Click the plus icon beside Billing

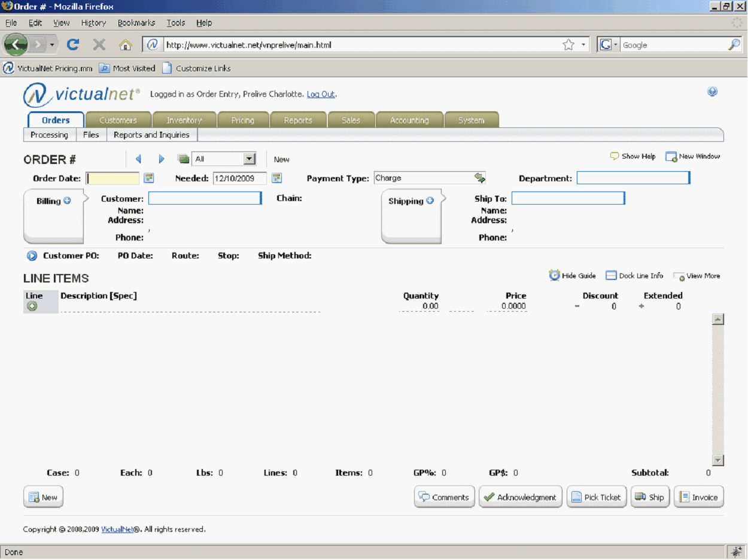coord(67,200)
